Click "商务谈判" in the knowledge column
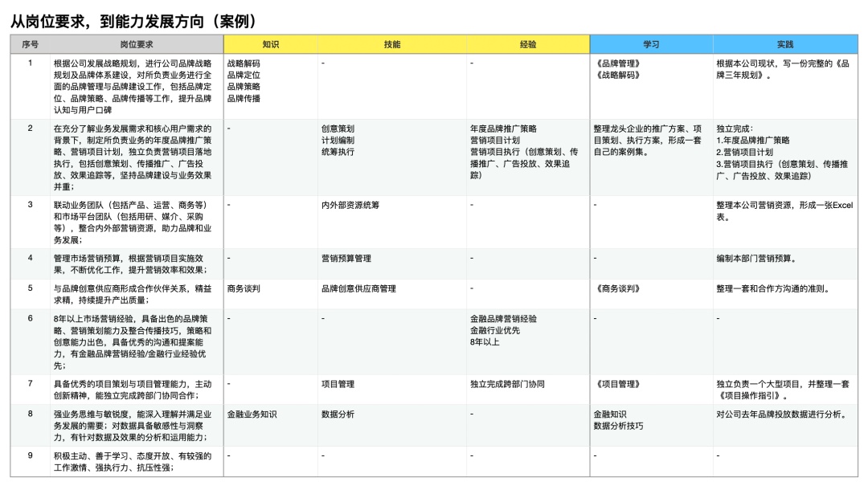 [244, 288]
